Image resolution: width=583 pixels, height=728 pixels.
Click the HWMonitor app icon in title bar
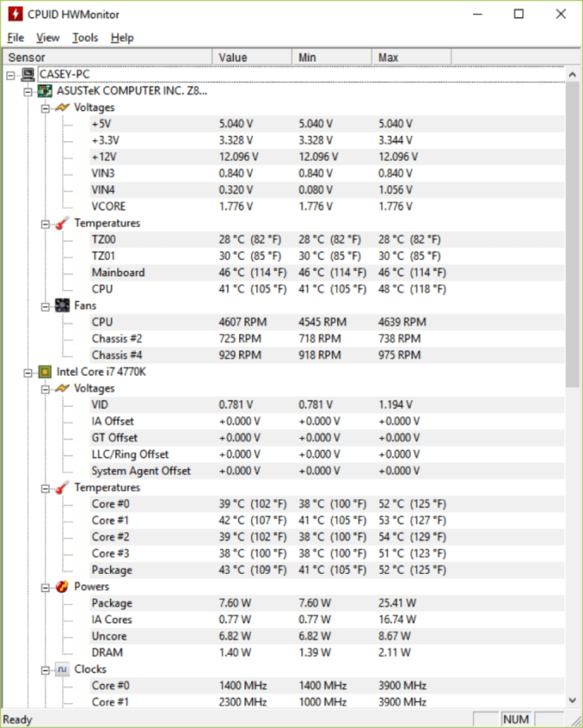[x=15, y=14]
